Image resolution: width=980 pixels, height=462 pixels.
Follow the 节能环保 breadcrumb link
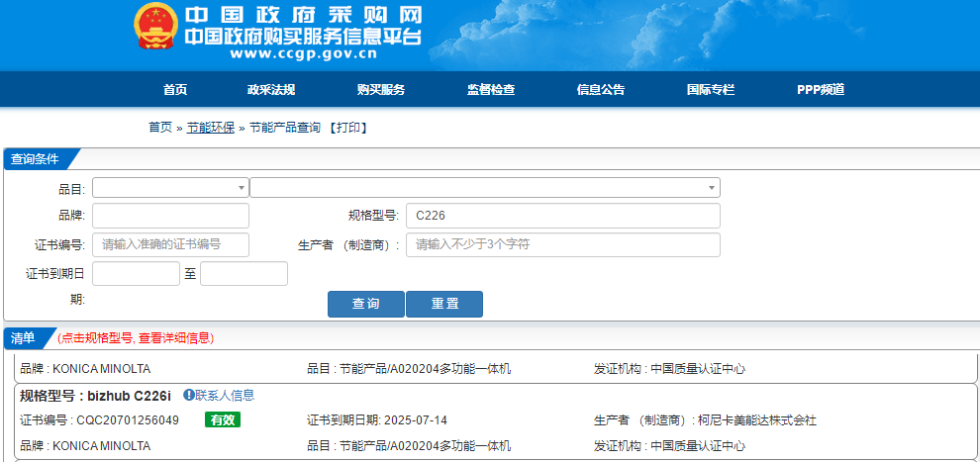211,128
